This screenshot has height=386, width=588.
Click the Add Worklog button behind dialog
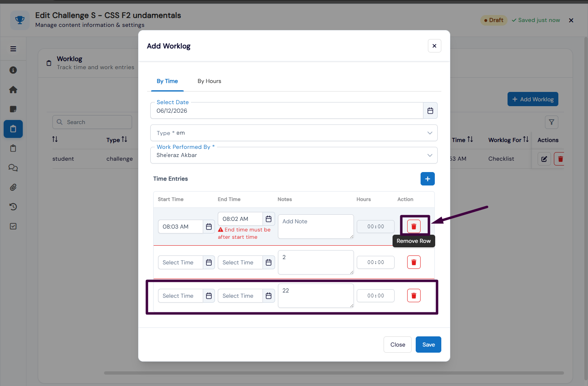click(533, 99)
